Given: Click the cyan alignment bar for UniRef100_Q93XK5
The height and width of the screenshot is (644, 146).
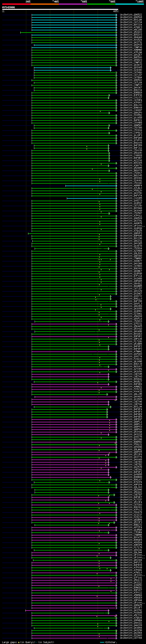Looking at the screenshot, I should (73, 67).
